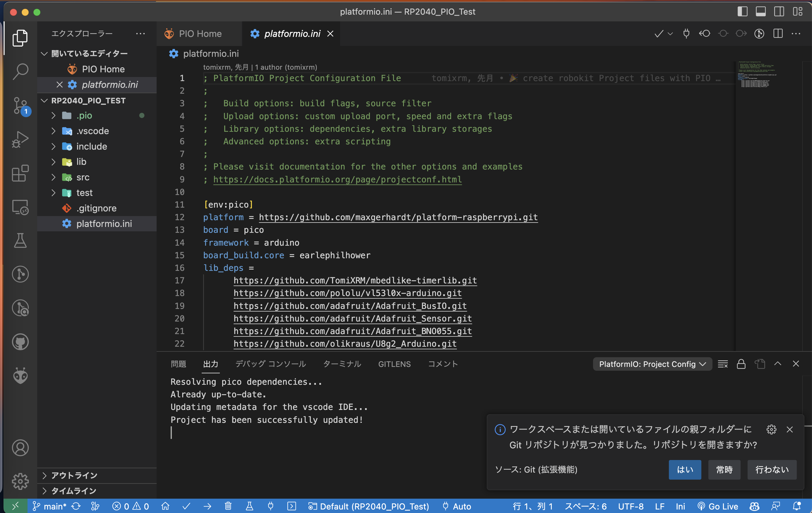
Task: Open Source Control view with badge
Action: [x=20, y=106]
